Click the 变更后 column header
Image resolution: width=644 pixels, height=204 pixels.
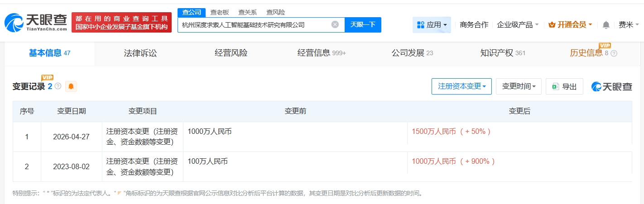[519, 111]
